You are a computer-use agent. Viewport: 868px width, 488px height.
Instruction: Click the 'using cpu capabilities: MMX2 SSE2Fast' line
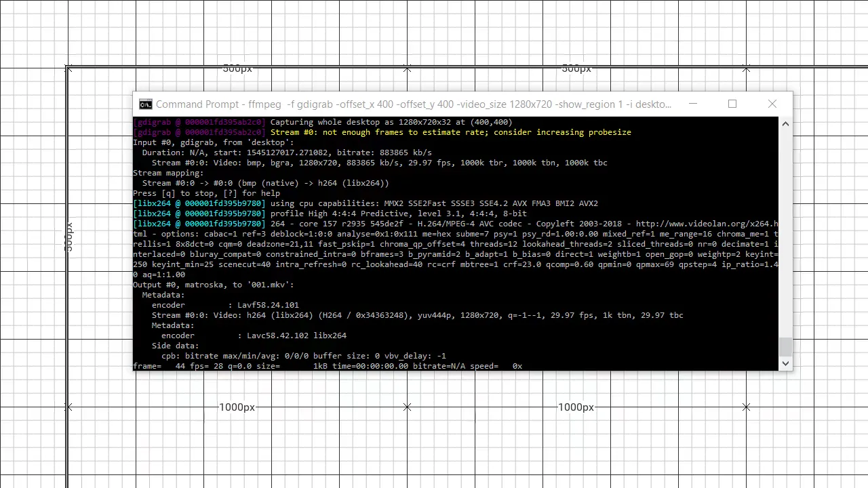tap(366, 203)
